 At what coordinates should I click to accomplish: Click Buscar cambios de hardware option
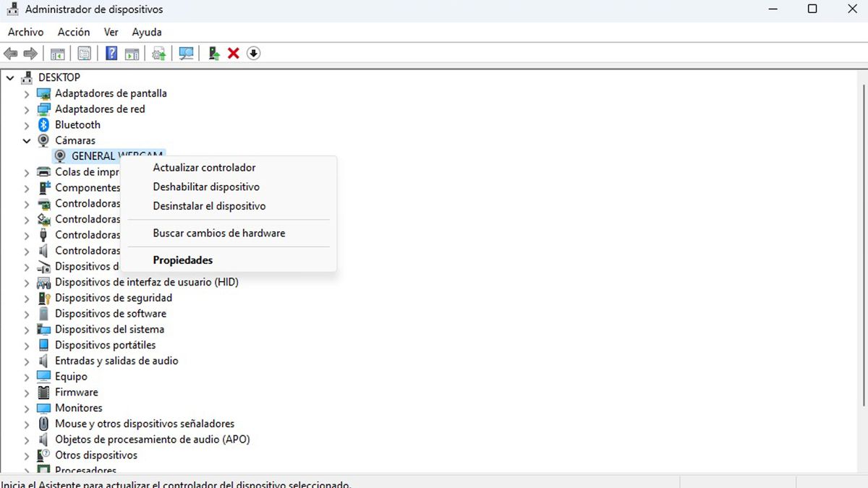[218, 233]
